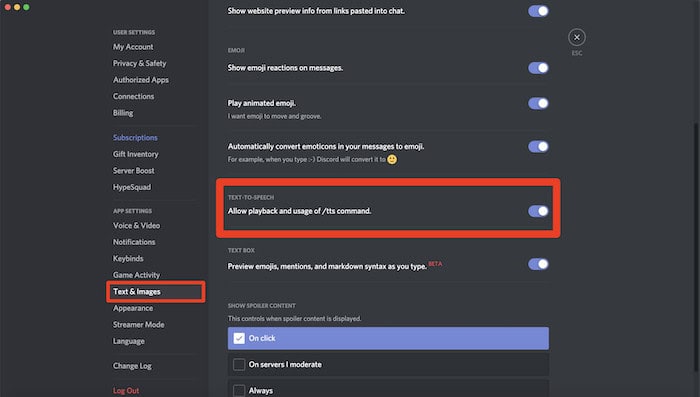Open Voice & Video settings
700x397 pixels.
coord(136,226)
